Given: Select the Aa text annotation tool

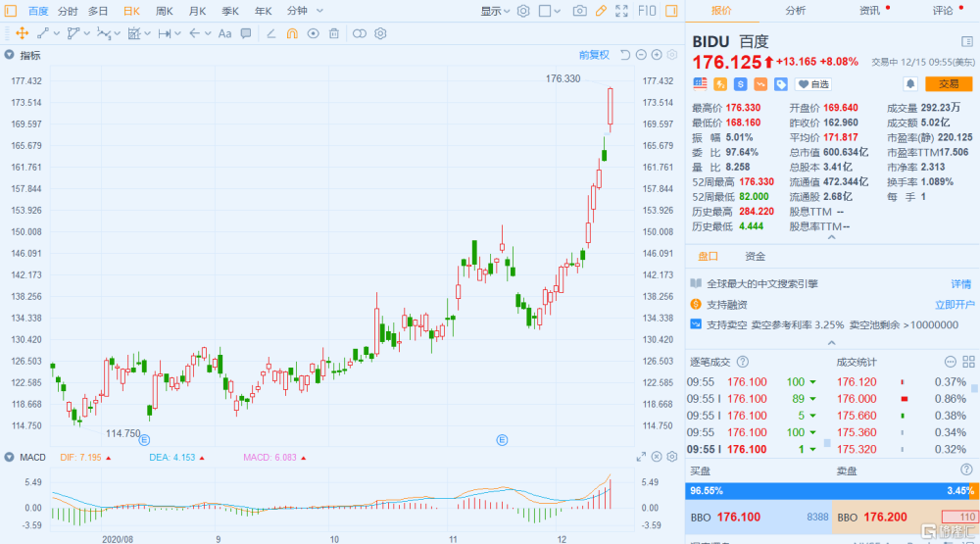Looking at the screenshot, I should point(224,33).
